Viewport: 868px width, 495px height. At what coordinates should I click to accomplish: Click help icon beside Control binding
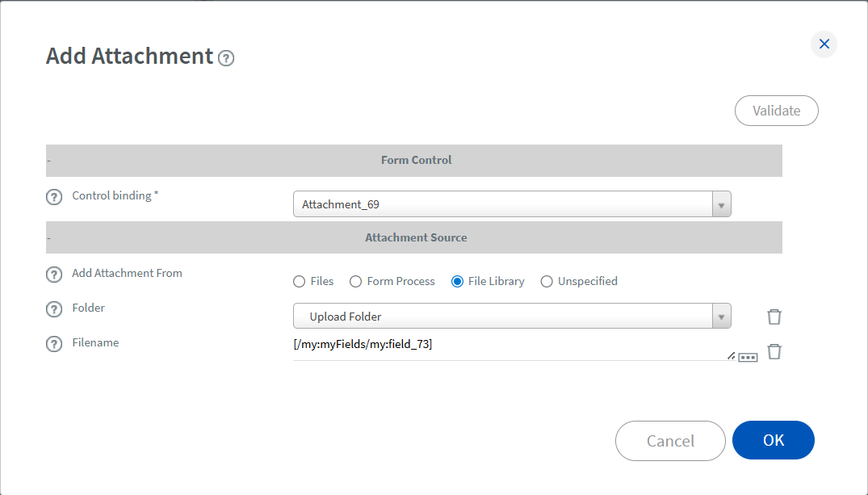coord(54,197)
